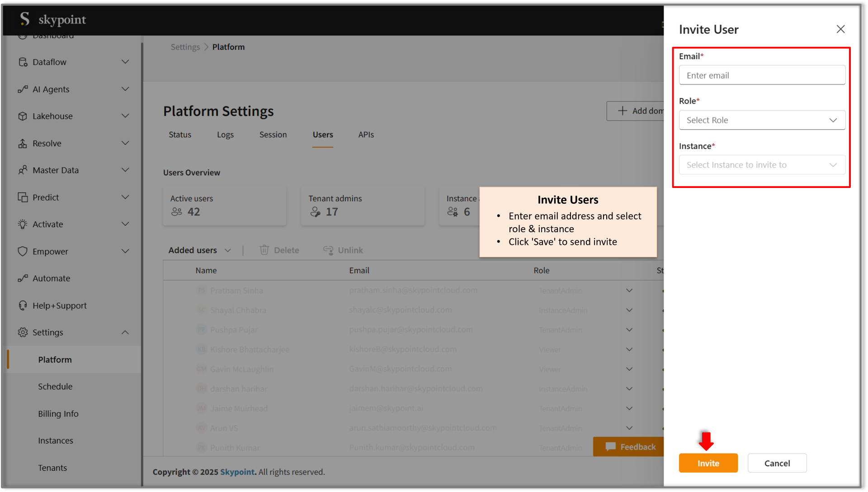
Task: Click the Delete trash icon above the users table
Action: [264, 250]
